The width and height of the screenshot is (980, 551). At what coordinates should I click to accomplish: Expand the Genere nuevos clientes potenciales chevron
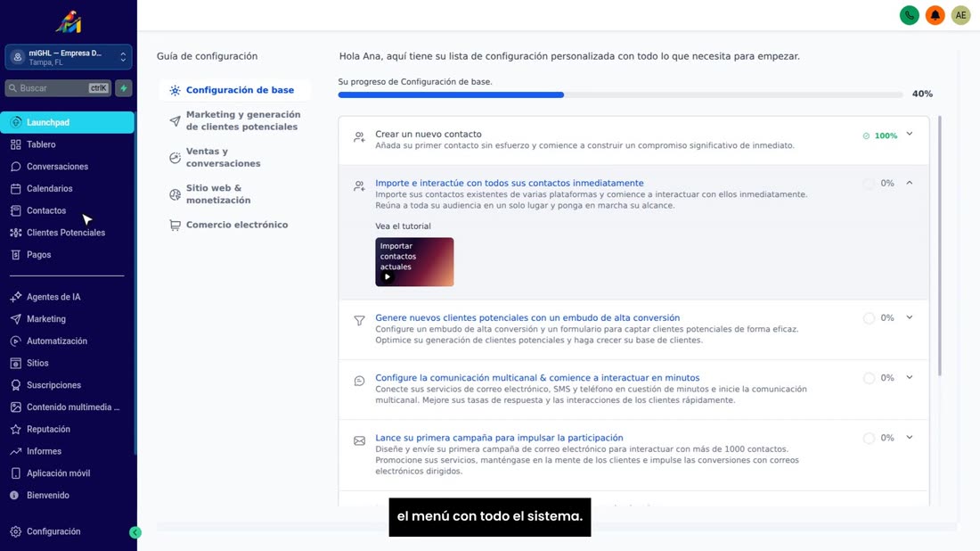(x=910, y=317)
